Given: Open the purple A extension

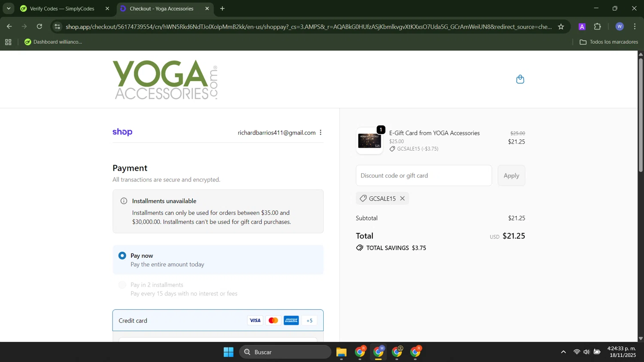Looking at the screenshot, I should click(x=582, y=27).
